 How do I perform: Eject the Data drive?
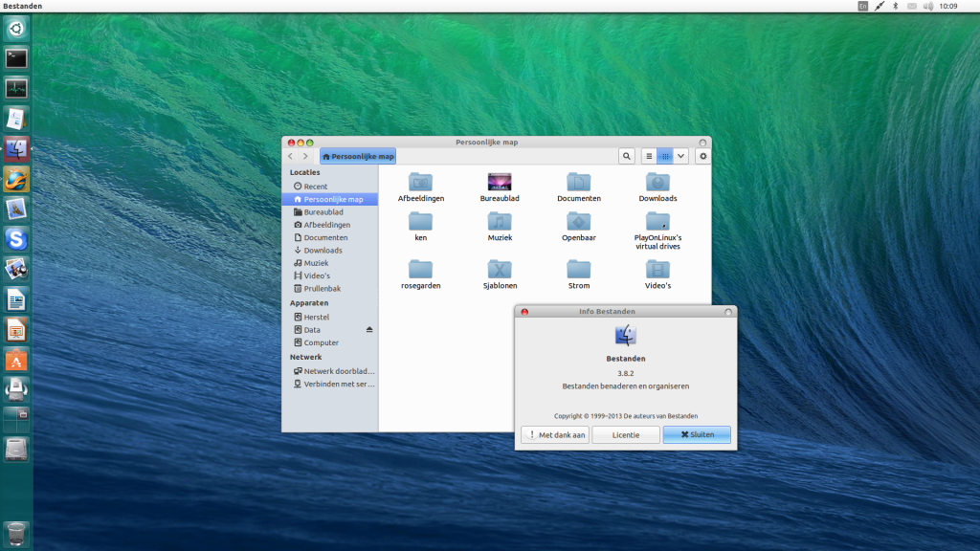[x=369, y=329]
